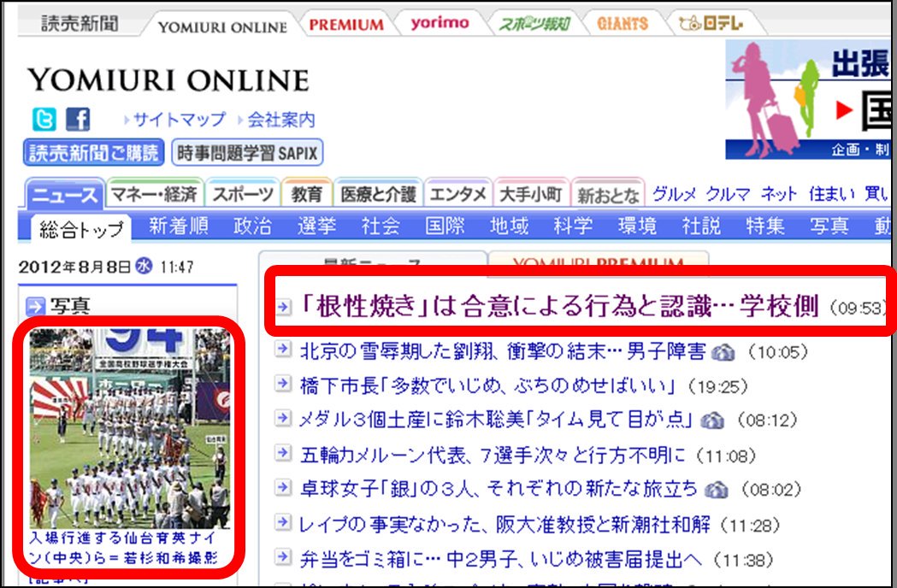Click arrow icon beside 北京の雪辱期した headline
Viewport: 897px width, 588px height.
pos(282,349)
